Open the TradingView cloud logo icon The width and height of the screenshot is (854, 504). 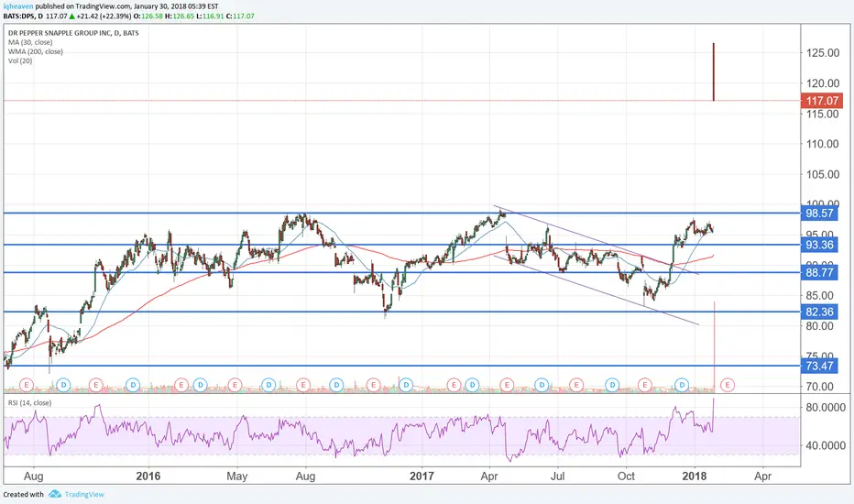54,494
